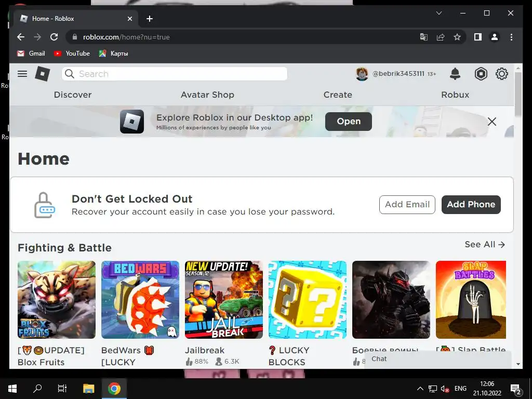532x399 pixels.
Task: Reload the Roblox page
Action: pos(54,37)
